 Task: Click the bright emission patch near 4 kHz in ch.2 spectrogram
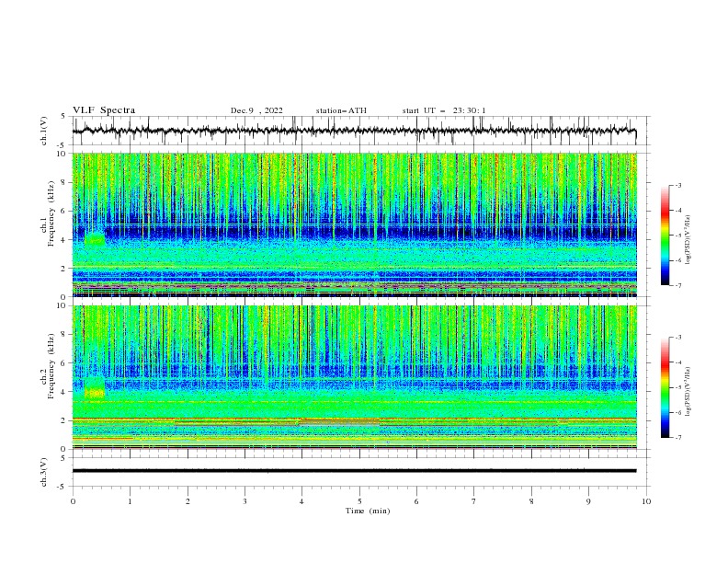pos(95,392)
